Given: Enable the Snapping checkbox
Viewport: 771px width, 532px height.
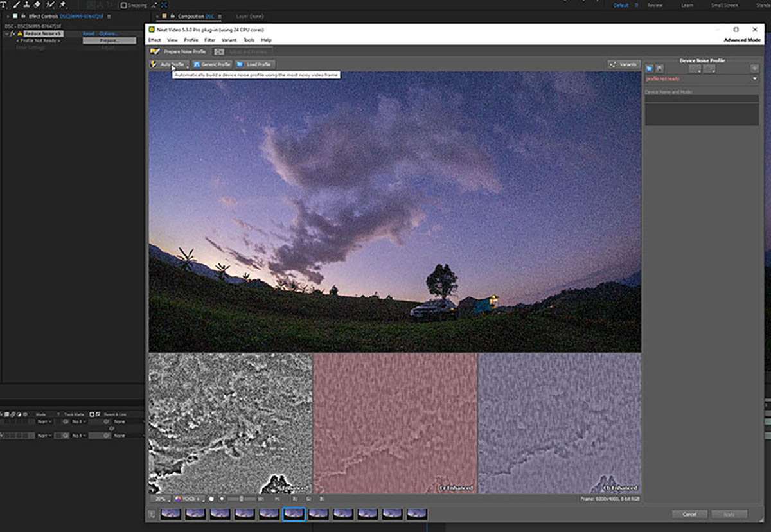Looking at the screenshot, I should click(124, 5).
